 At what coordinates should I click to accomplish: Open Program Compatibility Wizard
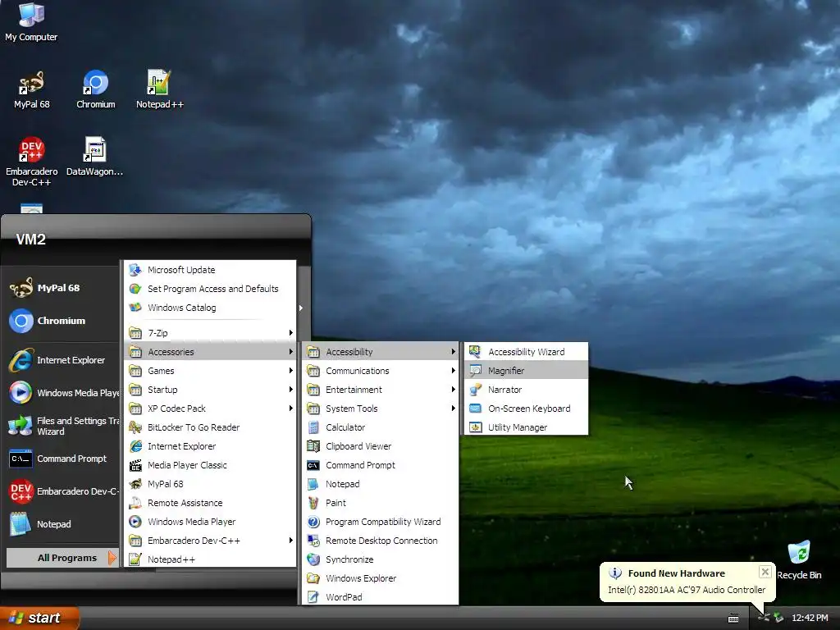[381, 522]
